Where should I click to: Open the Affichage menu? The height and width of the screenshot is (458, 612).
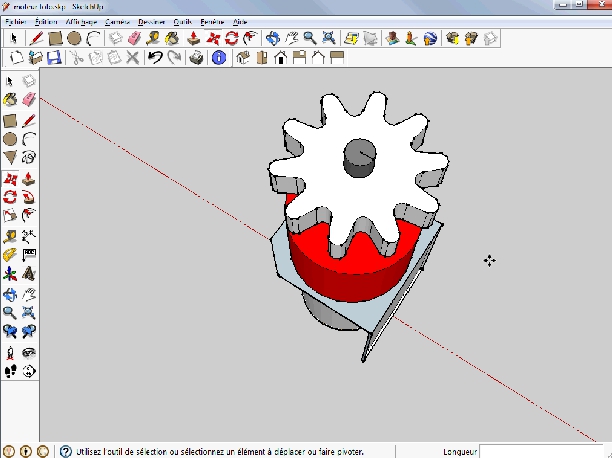81,22
